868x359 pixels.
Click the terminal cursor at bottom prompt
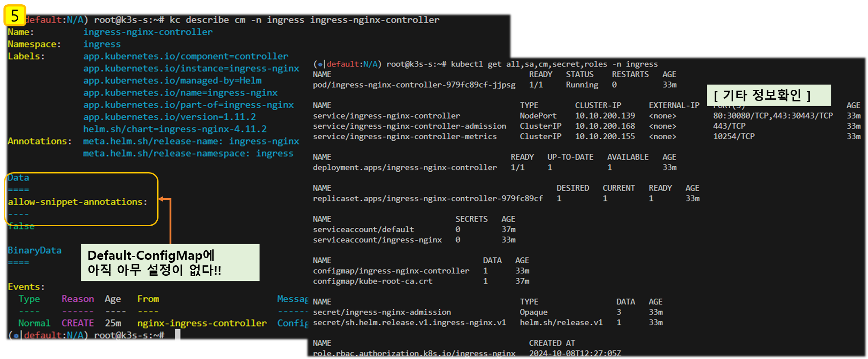click(x=177, y=335)
